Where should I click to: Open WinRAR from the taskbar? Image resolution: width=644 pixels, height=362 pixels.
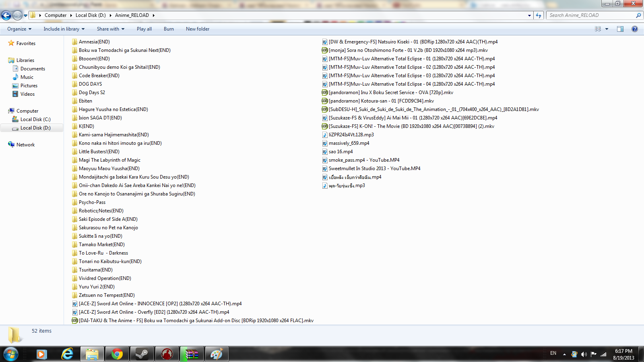(192, 354)
